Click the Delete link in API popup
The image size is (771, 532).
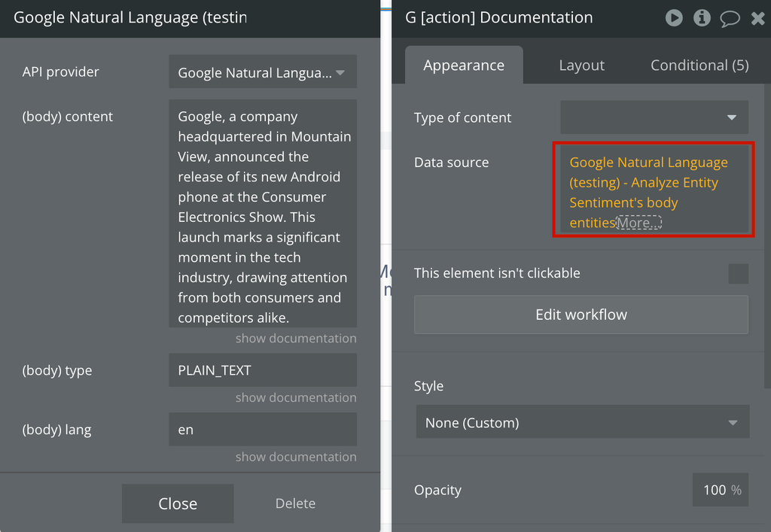(295, 503)
